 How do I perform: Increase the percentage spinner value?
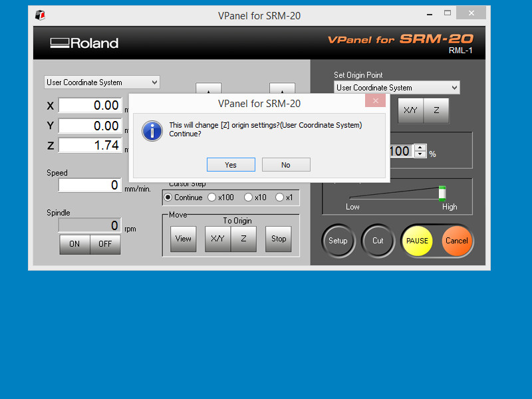[x=420, y=148]
